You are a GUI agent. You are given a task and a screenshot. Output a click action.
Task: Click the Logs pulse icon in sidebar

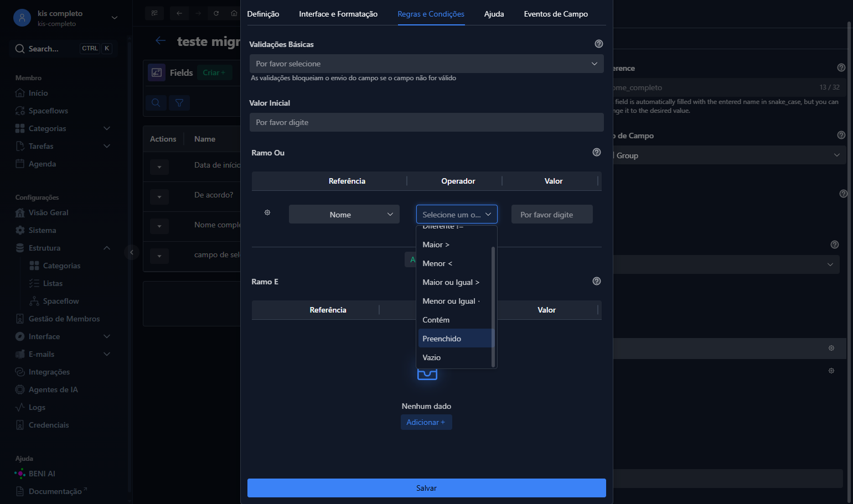(20, 407)
